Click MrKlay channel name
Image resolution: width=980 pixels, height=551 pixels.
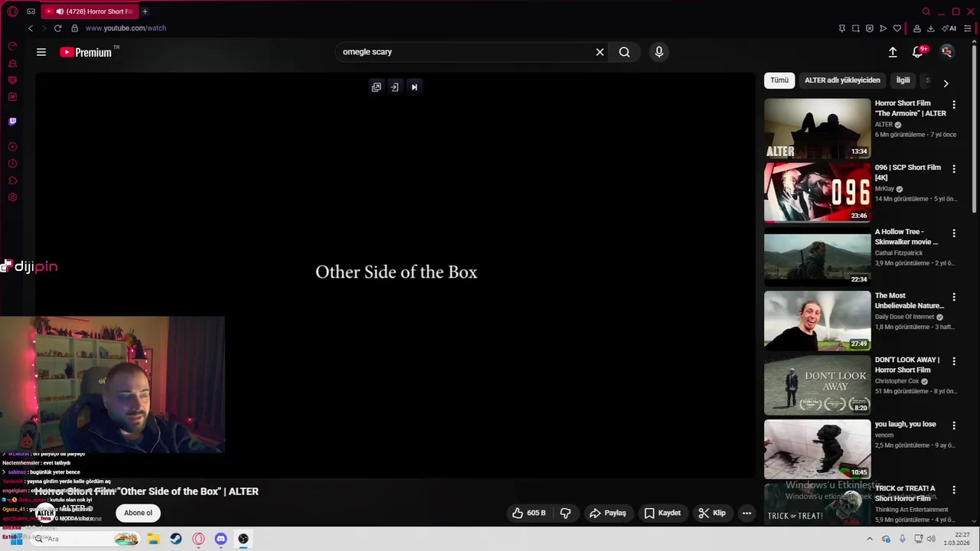tap(884, 189)
